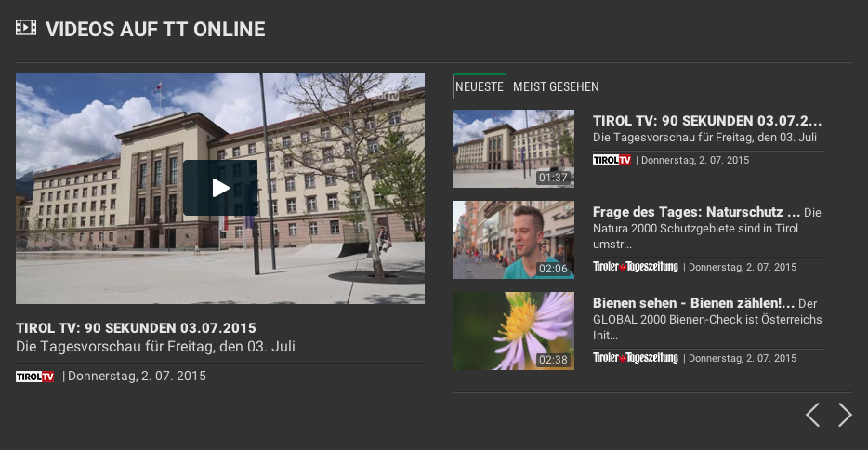Click the Videos auf TT Online heading
The height and width of the screenshot is (450, 868).
coord(155,30)
